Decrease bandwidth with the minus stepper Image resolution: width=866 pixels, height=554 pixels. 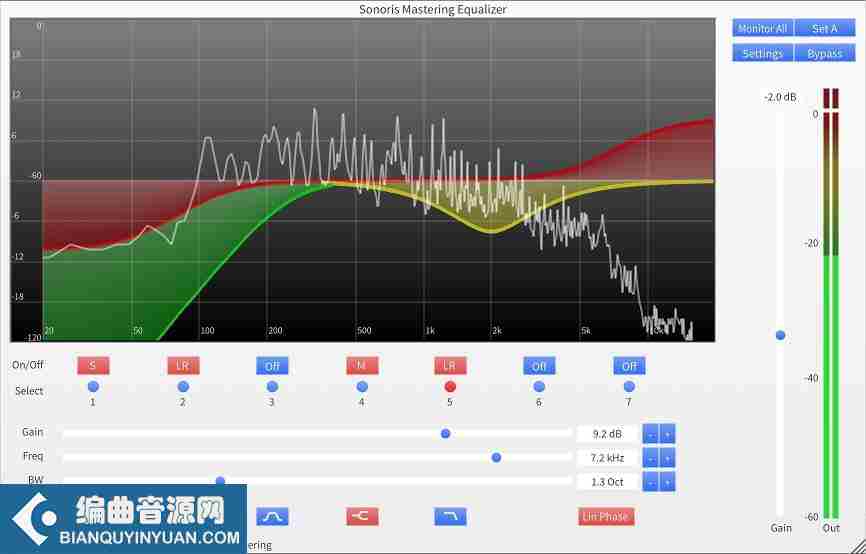651,482
